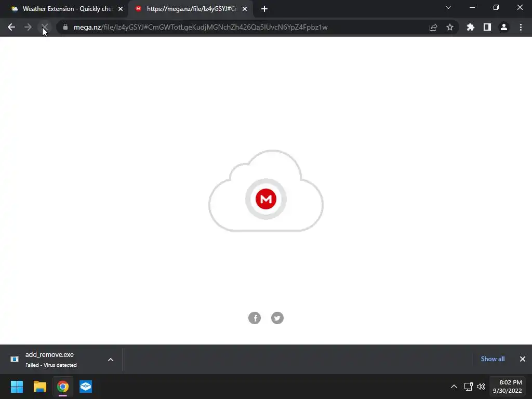Image resolution: width=532 pixels, height=399 pixels.
Task: Open a new tab with plus button
Action: 264,9
